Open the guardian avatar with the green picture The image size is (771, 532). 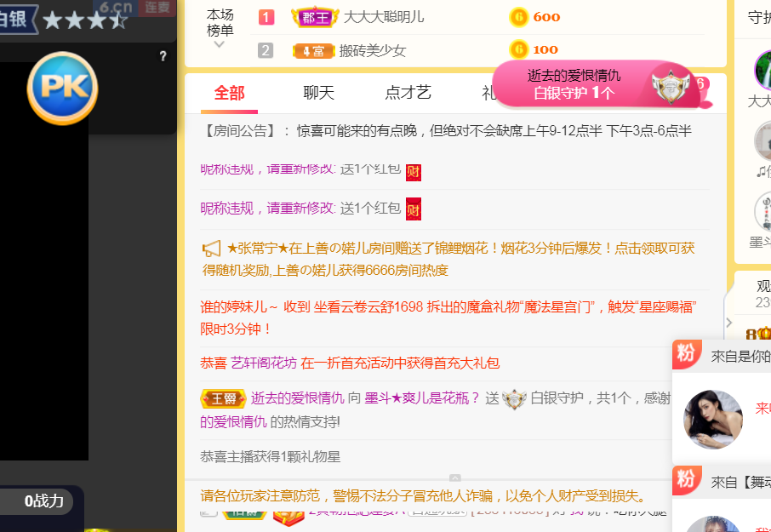point(762,71)
